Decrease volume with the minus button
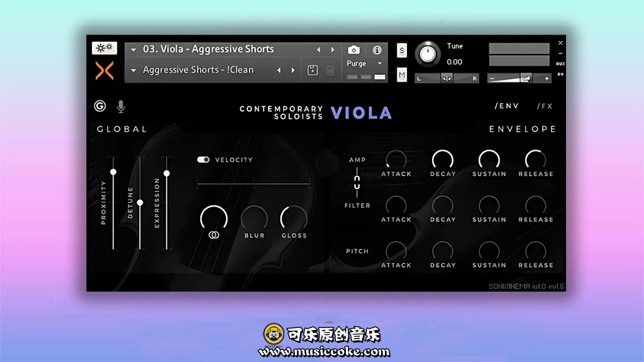 coord(492,79)
